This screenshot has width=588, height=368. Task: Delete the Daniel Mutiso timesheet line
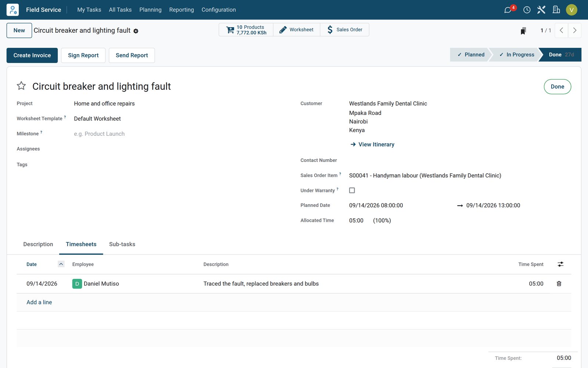(559, 284)
